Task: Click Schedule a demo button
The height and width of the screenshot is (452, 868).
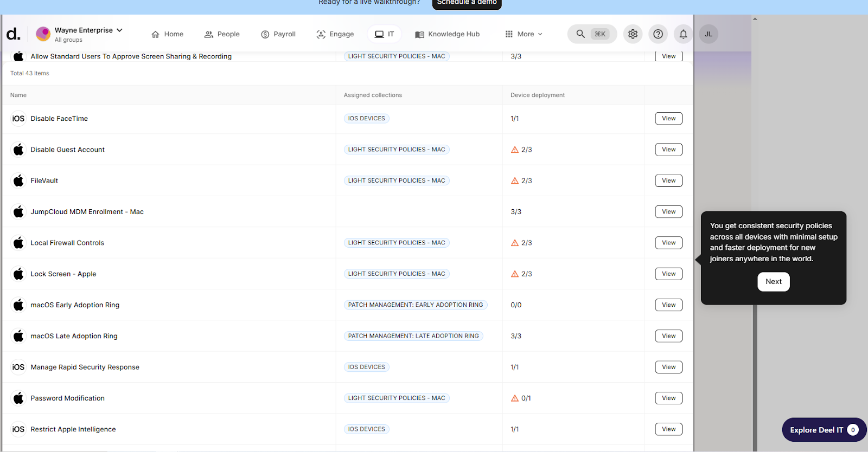Action: [467, 3]
